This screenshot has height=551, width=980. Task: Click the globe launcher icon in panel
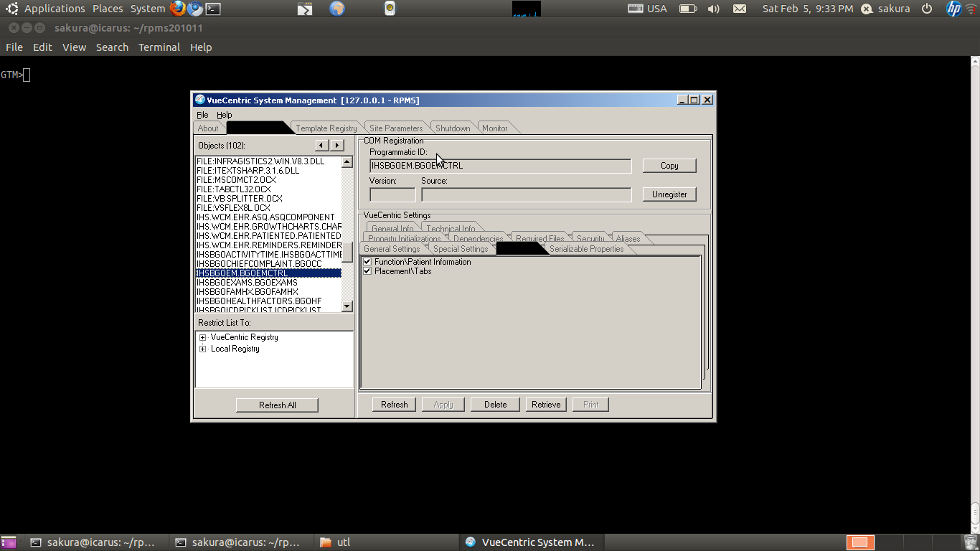tap(337, 9)
